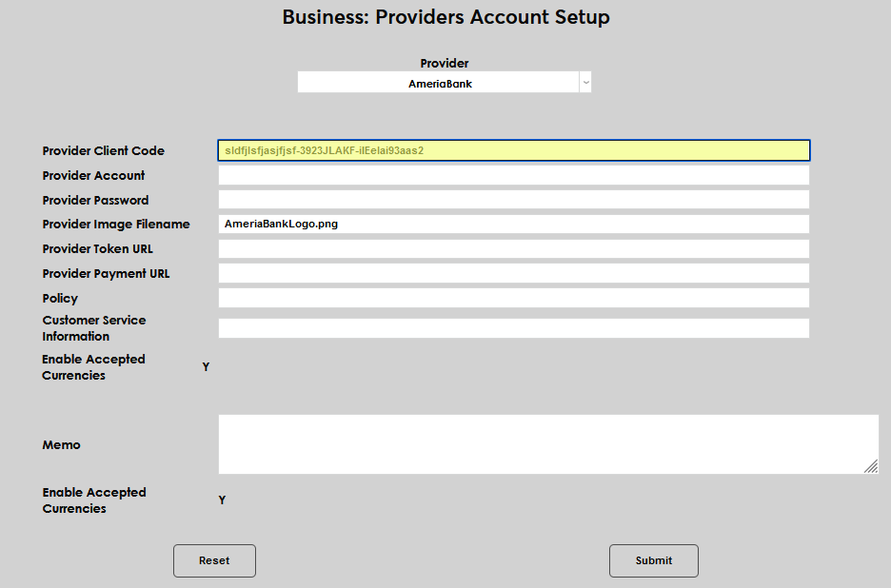Viewport: 891px width, 588px height.
Task: Click the Providers Account Setup page heading
Action: pyautogui.click(x=445, y=17)
